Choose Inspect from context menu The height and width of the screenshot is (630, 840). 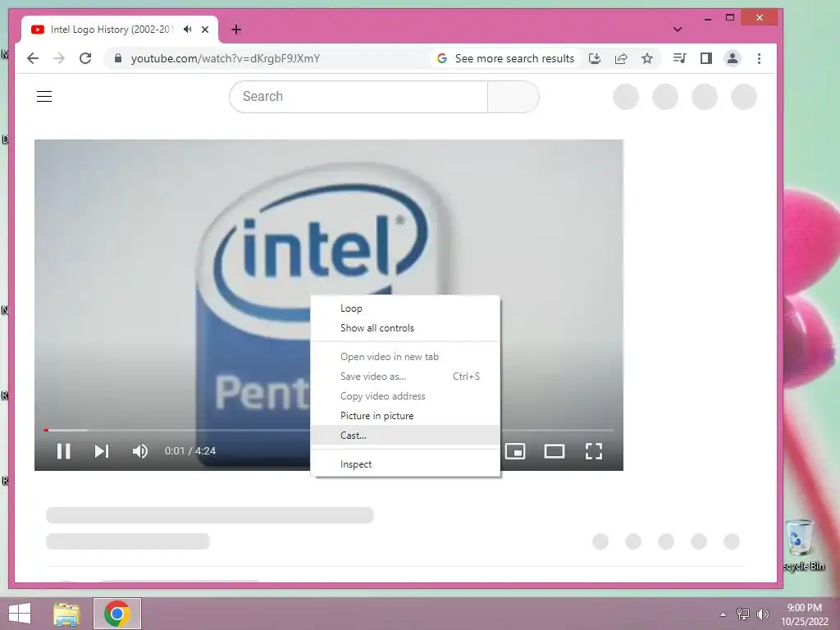point(405,464)
